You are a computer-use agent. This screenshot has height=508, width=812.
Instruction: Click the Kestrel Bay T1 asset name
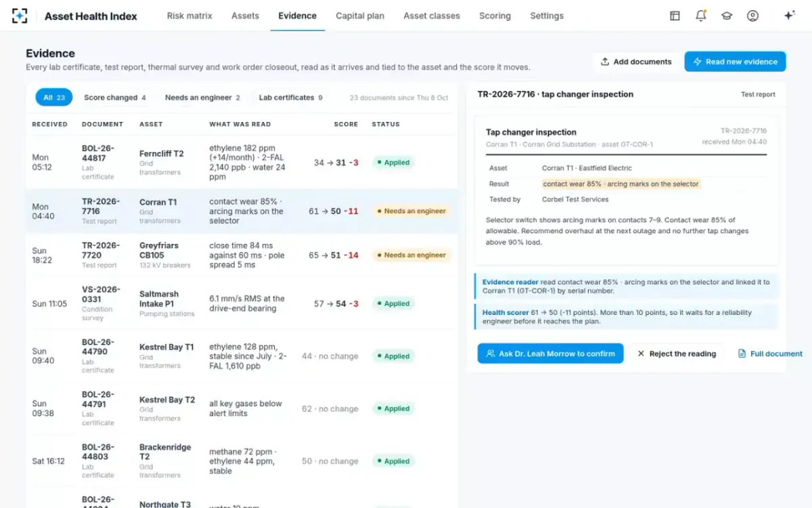pyautogui.click(x=166, y=347)
